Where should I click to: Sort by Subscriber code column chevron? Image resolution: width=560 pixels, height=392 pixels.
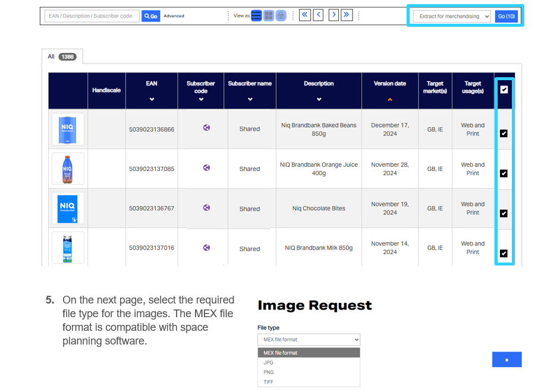click(201, 99)
